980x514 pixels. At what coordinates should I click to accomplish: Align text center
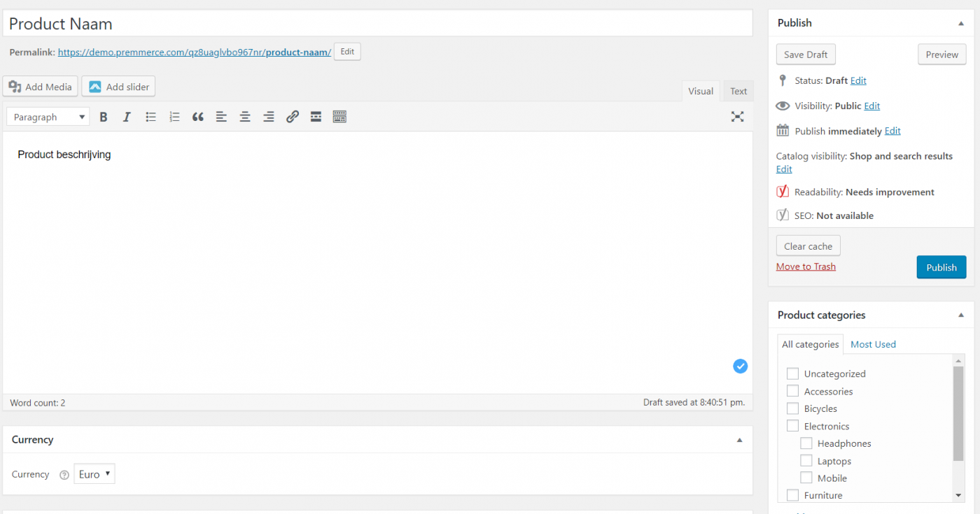245,117
